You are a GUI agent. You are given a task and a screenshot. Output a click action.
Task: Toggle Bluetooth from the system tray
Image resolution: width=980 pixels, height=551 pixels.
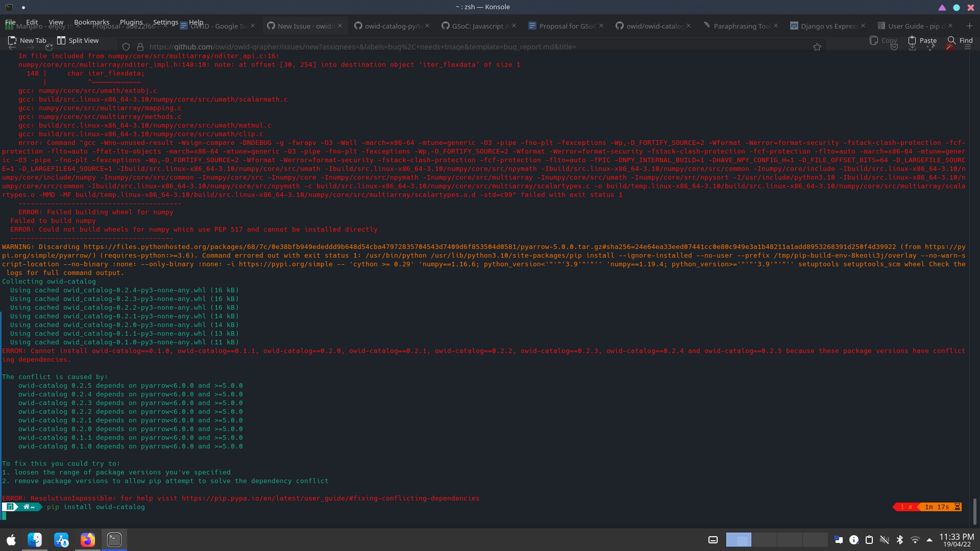tap(899, 539)
